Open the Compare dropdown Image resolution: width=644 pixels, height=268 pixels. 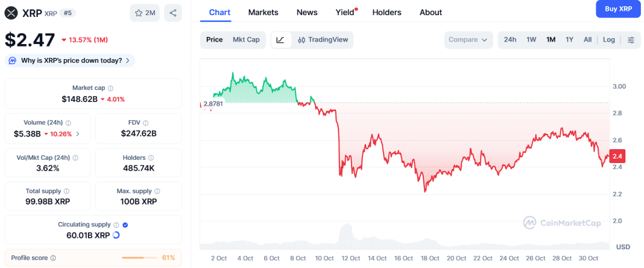[468, 40]
